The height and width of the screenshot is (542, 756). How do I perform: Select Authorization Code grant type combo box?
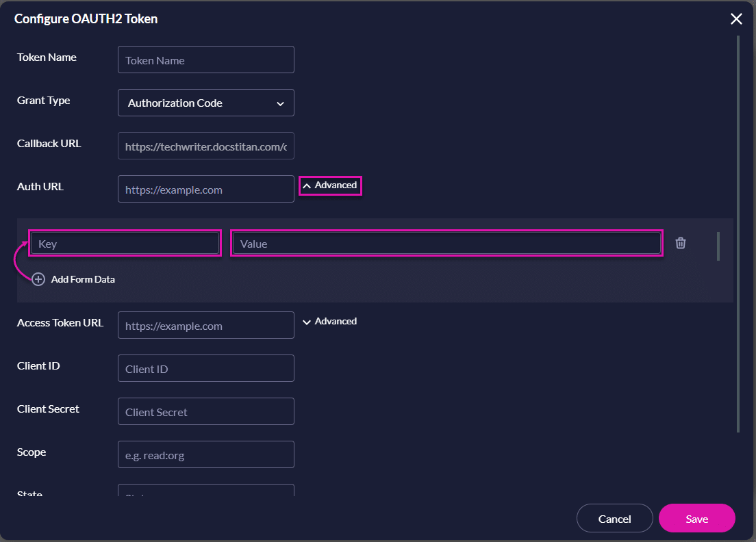pos(205,103)
